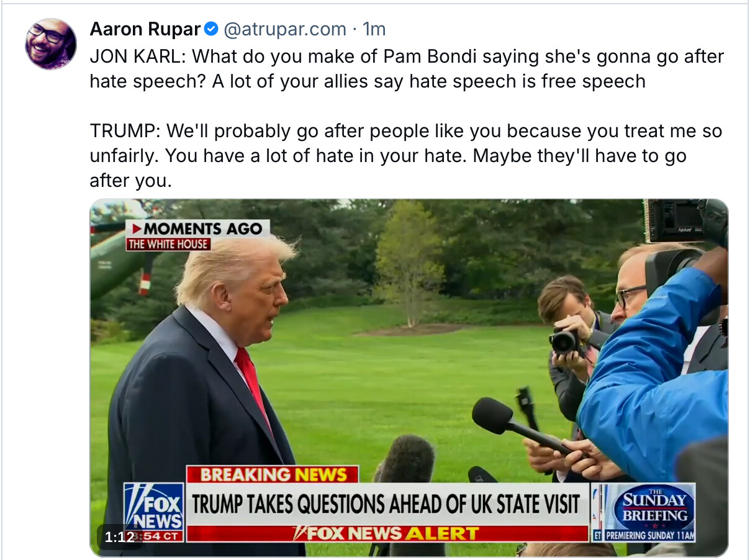Click the UK STATE VISIT headline chyron
Viewport: 755px width, 560px height.
[x=386, y=504]
